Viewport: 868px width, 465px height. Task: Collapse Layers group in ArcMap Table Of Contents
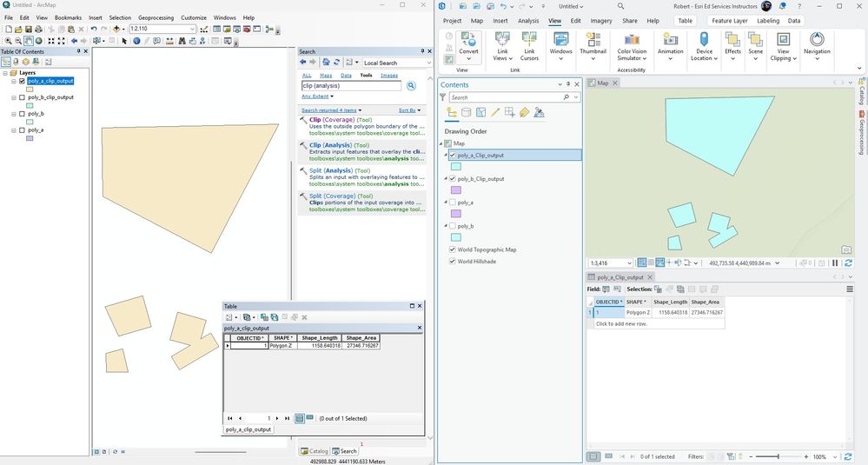[5, 72]
